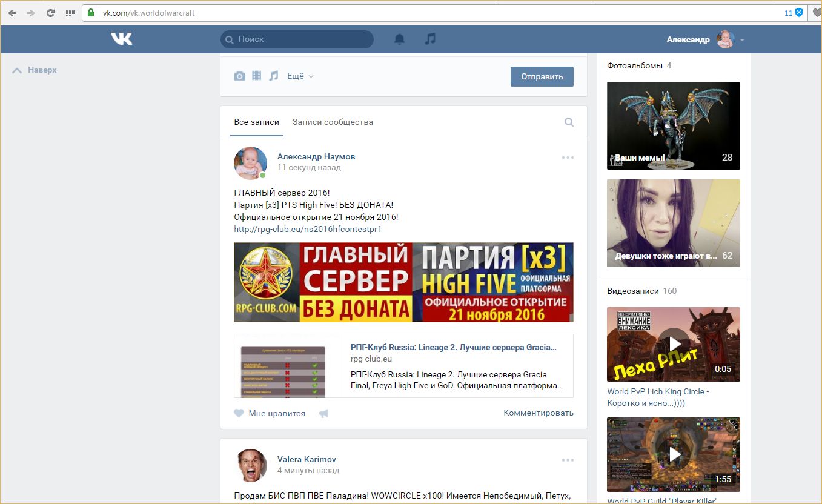Search wall posts with magnifier icon
822x504 pixels.
coord(569,122)
